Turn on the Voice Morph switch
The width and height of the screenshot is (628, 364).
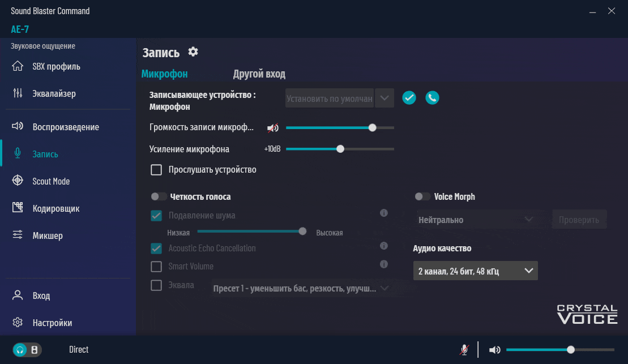click(422, 197)
